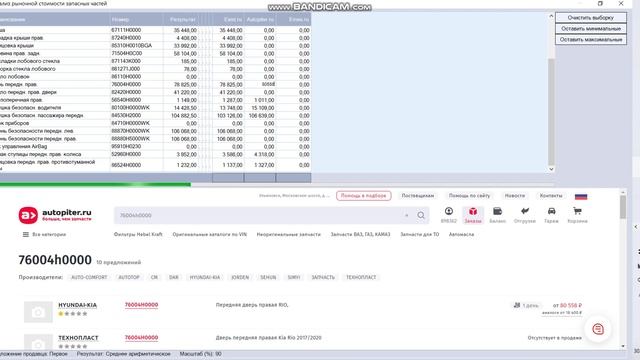Viewport: 640px width, 360px height.
Task: Click the parts table vertical scrollbar down arrow
Action: point(551,169)
